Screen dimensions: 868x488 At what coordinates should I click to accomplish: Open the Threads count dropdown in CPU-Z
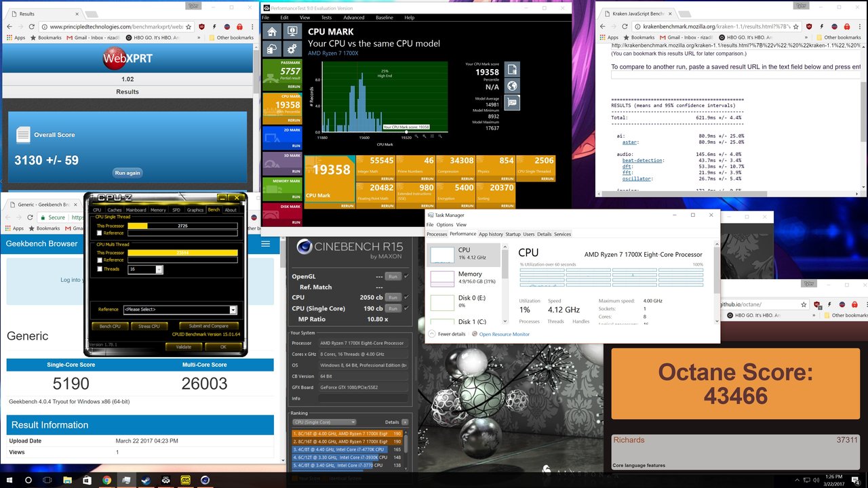[159, 270]
